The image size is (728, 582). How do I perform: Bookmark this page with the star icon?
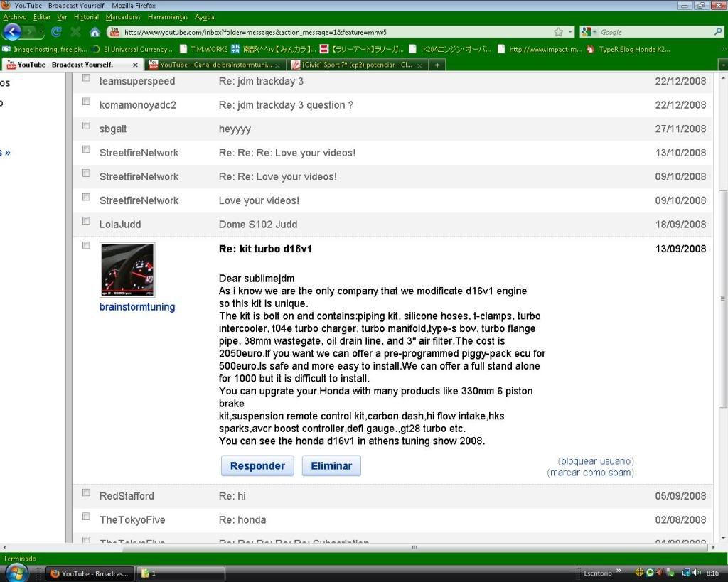(558, 32)
